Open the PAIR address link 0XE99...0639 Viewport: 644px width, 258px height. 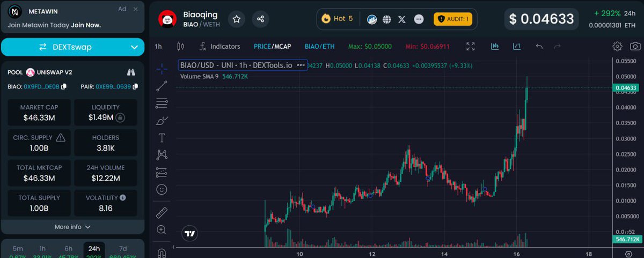(x=114, y=86)
